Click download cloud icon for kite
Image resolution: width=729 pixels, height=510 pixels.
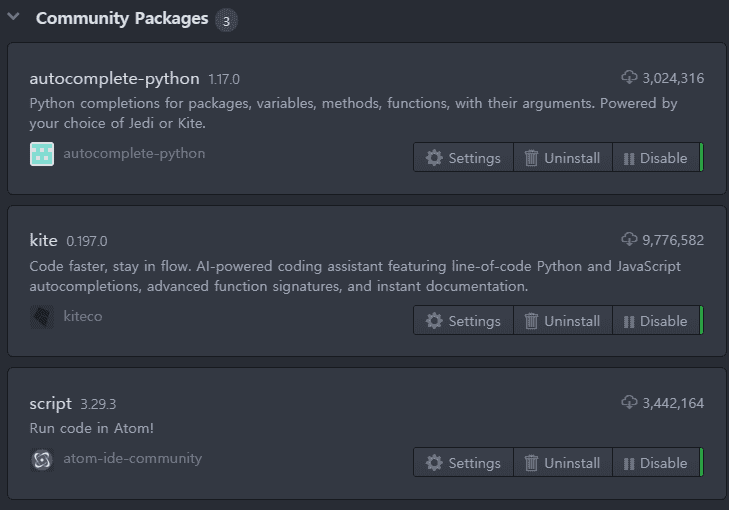(x=629, y=239)
